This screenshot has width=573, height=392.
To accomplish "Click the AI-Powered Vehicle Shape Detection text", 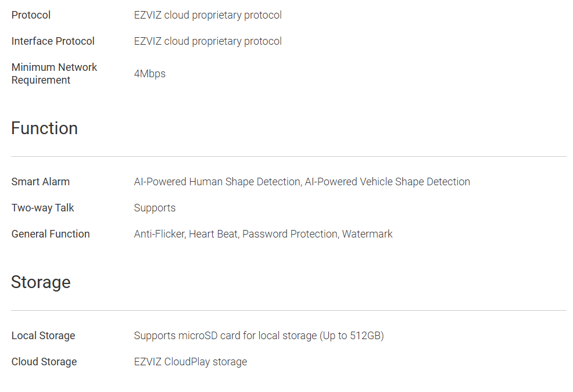I will click(388, 182).
